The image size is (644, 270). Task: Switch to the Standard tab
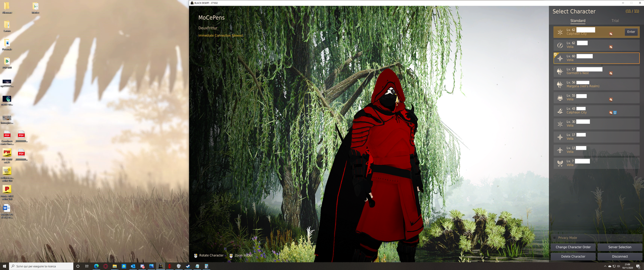tap(578, 21)
